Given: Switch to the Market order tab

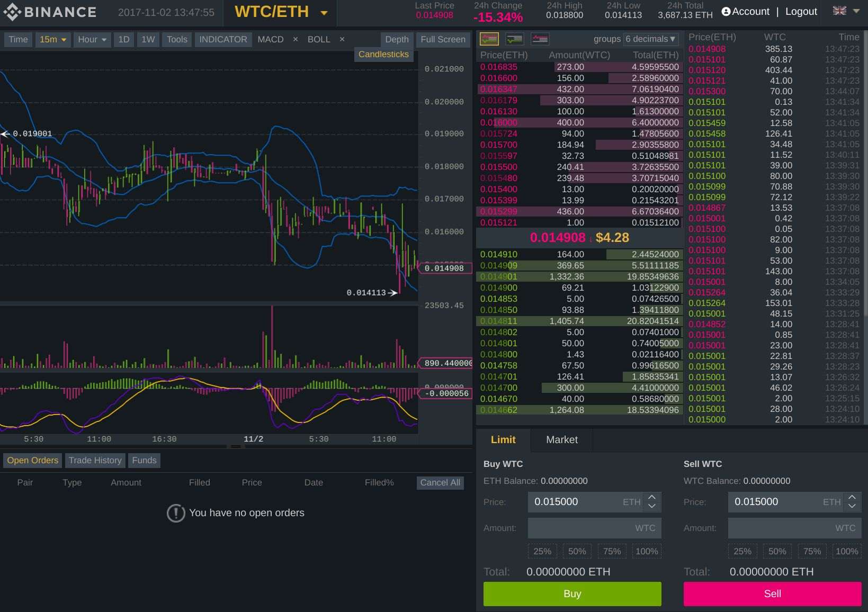Looking at the screenshot, I should point(561,440).
